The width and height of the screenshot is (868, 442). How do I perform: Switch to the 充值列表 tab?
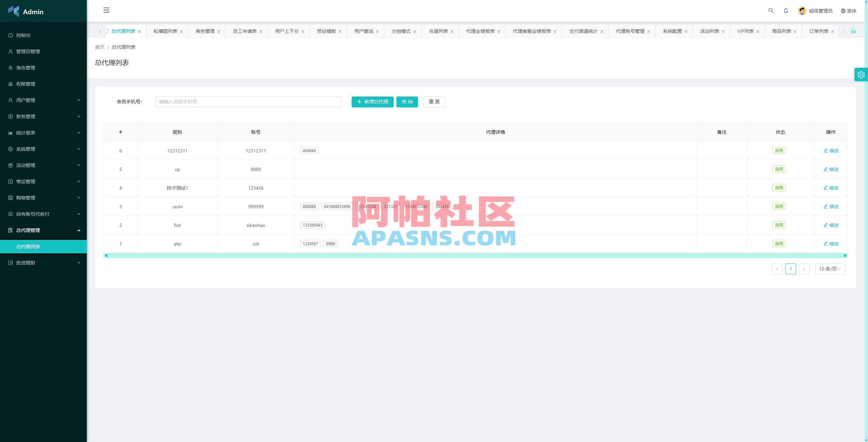point(438,31)
